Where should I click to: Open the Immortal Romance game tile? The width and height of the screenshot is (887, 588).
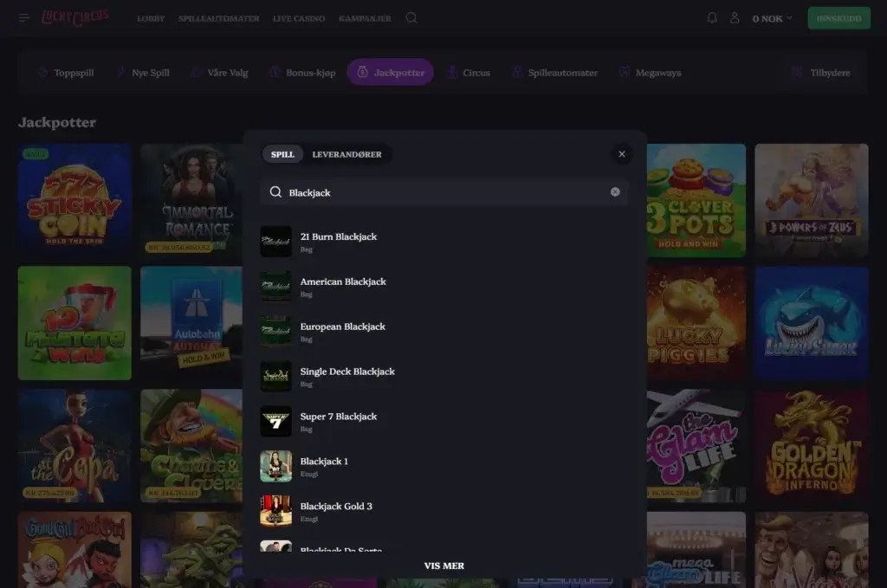(x=191, y=200)
